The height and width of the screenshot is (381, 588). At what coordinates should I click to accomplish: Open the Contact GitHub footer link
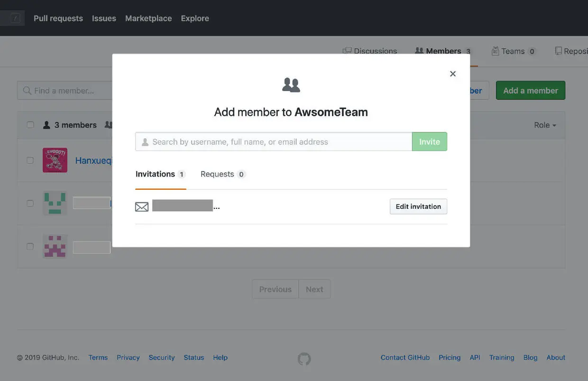(x=405, y=357)
